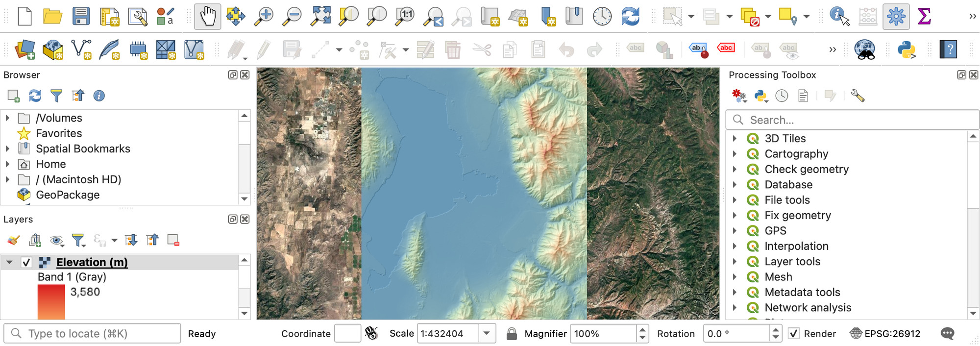Click the Type to locate search box
Screen dimensions: 980x346
pyautogui.click(x=92, y=334)
